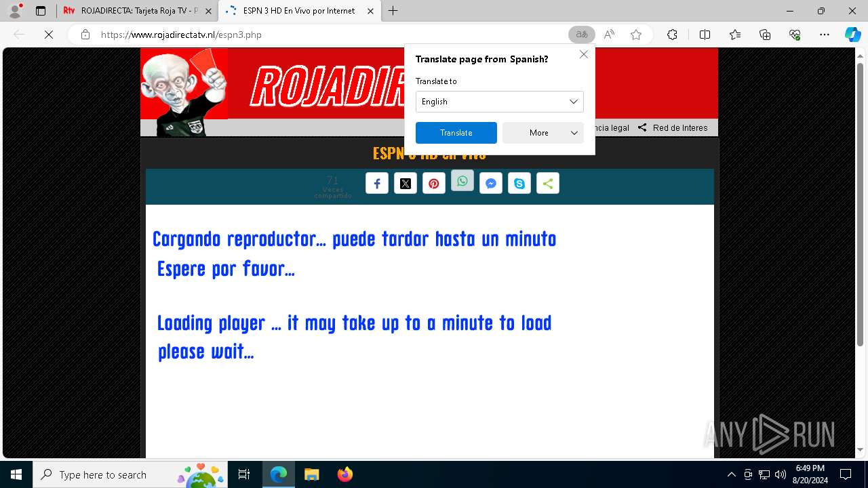Open Task View on taskbar

point(244,474)
